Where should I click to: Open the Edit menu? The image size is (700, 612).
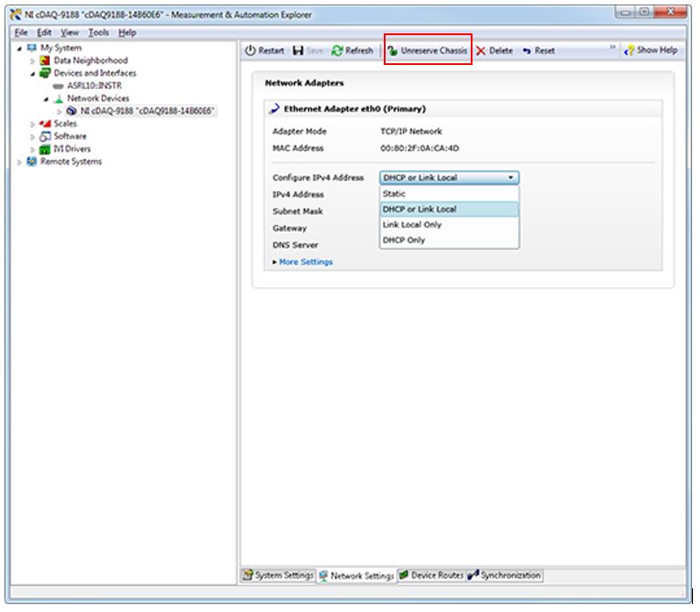44,32
